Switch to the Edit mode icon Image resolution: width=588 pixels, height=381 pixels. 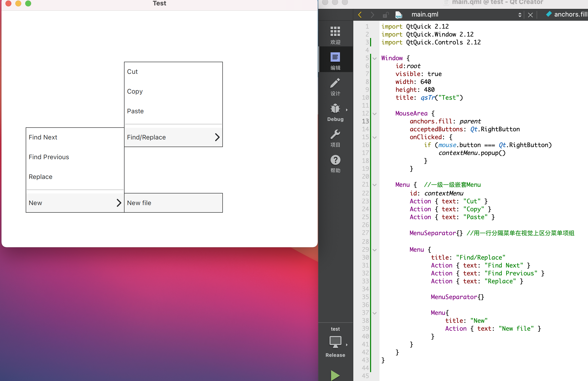click(335, 57)
